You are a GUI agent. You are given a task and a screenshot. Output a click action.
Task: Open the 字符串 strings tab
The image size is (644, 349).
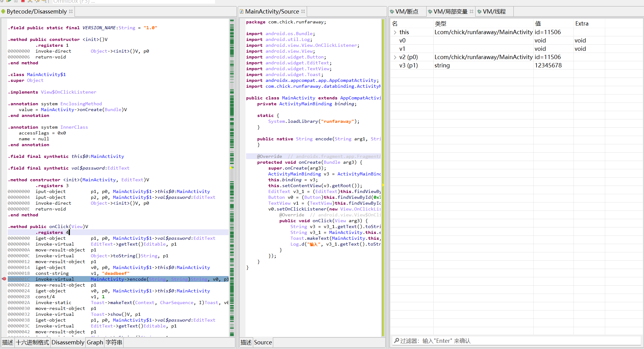click(x=114, y=342)
